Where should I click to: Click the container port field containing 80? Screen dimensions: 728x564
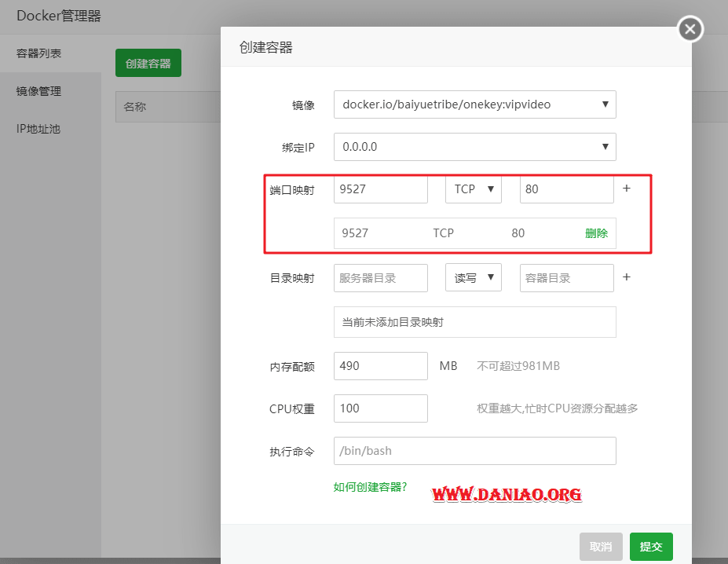[566, 189]
